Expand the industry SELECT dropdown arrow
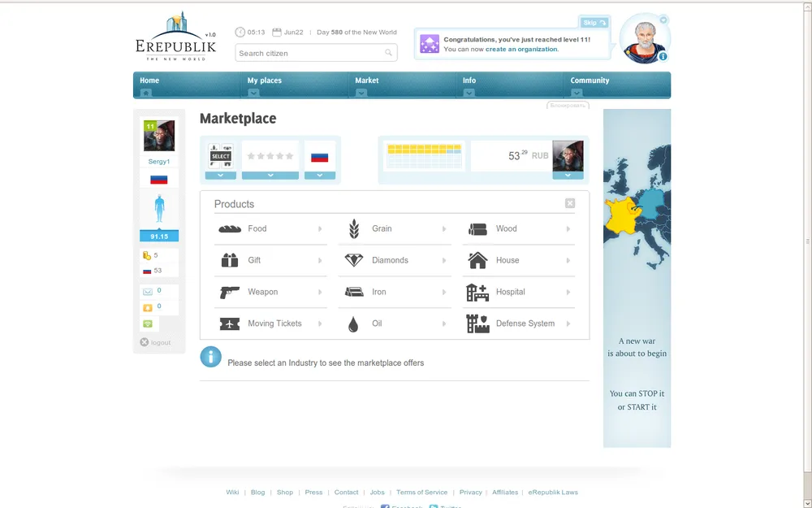Viewport: 812px width, 508px height. pos(221,176)
